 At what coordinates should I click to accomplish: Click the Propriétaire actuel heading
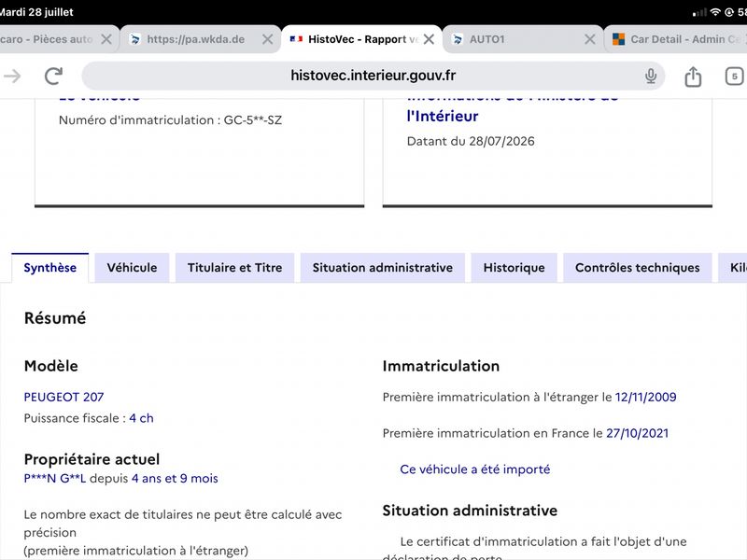point(92,459)
